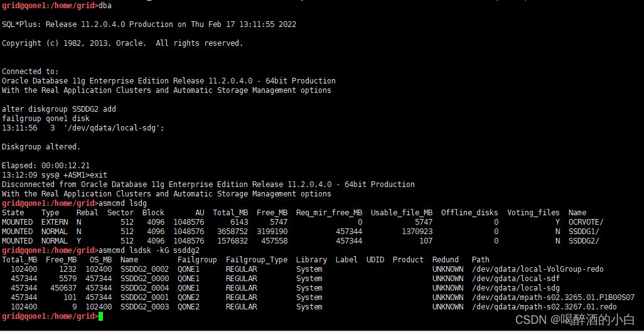This screenshot has height=332, width=644.
Task: Click the SQL*Plus release banner line
Action: (x=149, y=24)
